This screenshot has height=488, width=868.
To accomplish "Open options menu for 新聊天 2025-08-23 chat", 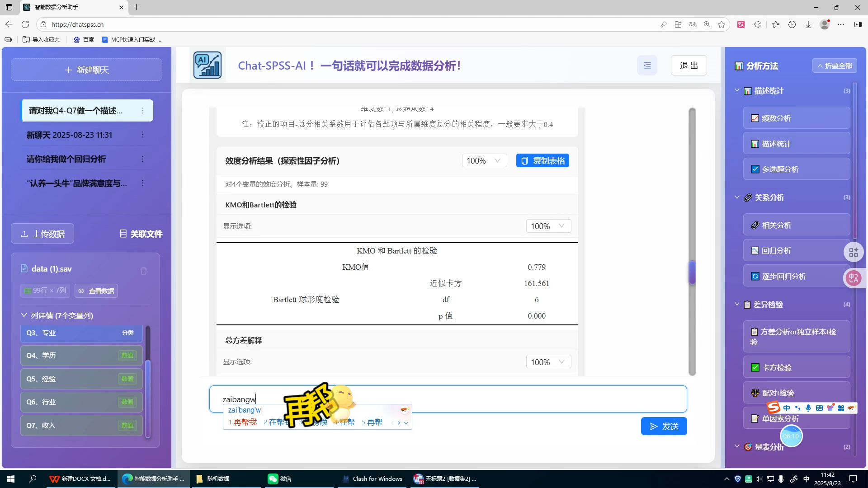I will (x=143, y=135).
